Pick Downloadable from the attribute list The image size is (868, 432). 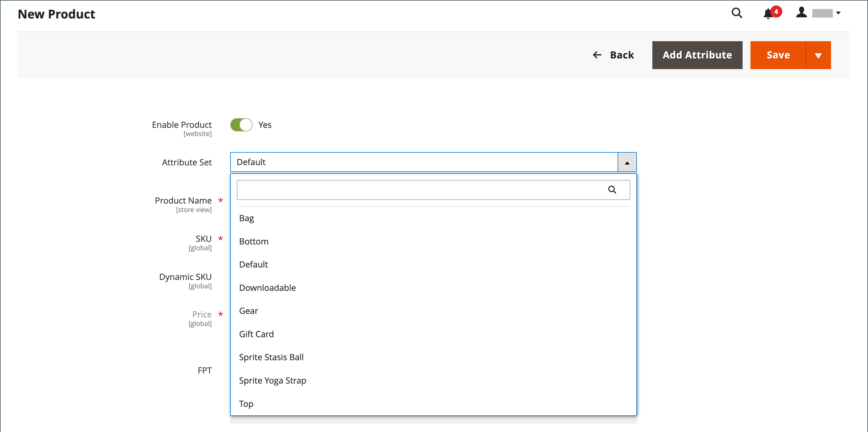click(267, 287)
